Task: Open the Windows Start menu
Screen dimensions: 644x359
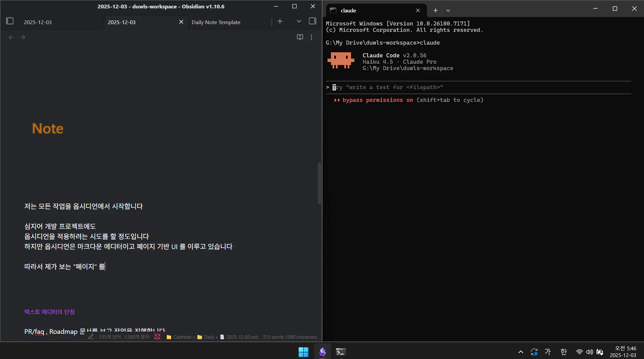Action: click(x=303, y=352)
